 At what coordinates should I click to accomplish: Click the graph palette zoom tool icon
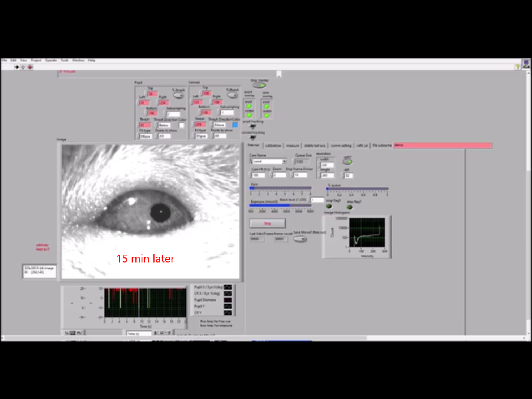pos(73,333)
